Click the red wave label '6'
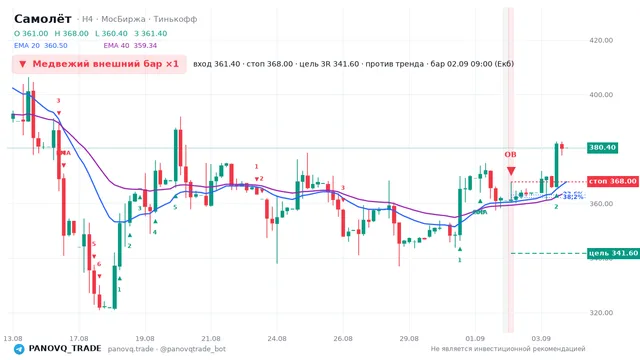 tap(99, 264)
